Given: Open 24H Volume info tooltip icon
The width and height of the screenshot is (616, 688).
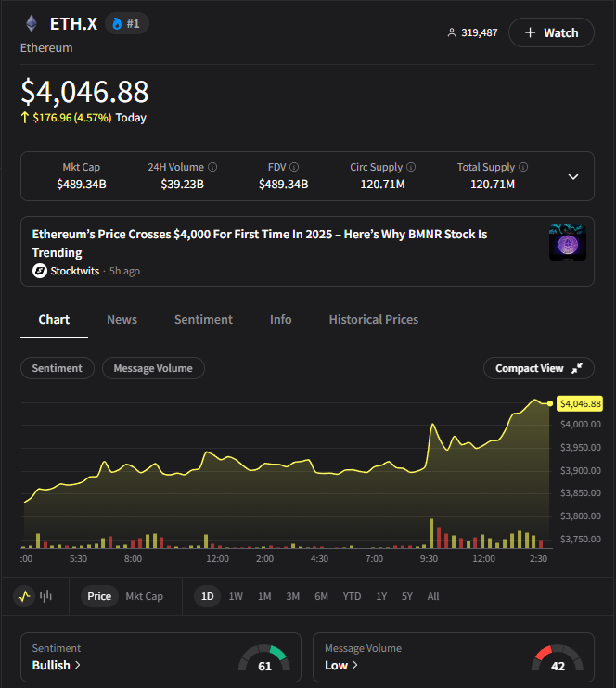Looking at the screenshot, I should 212,167.
